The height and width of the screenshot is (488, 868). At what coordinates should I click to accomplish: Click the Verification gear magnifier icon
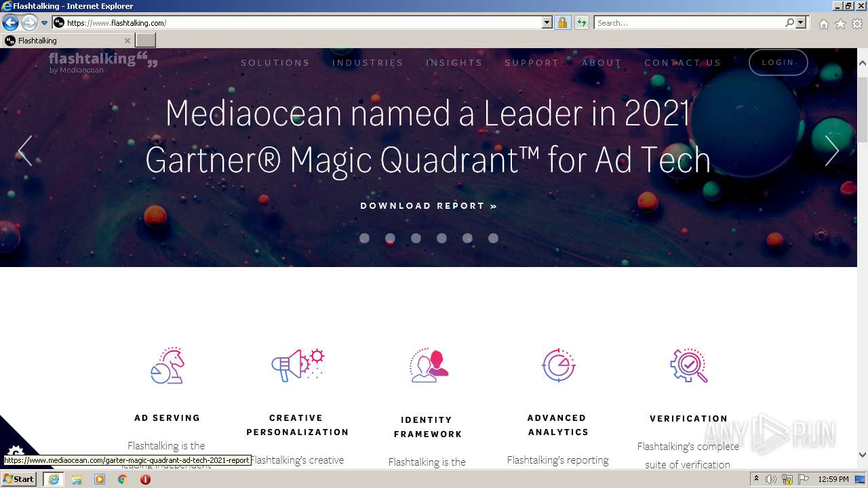[x=689, y=365]
